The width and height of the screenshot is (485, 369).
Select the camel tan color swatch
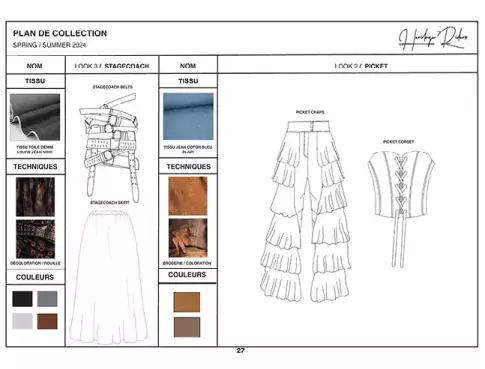point(187,302)
